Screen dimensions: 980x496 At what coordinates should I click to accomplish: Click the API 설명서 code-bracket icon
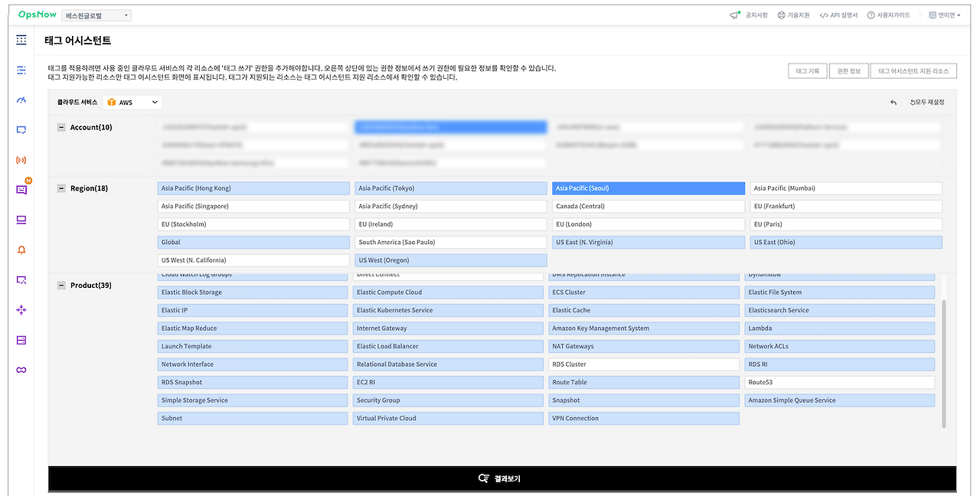coord(824,15)
